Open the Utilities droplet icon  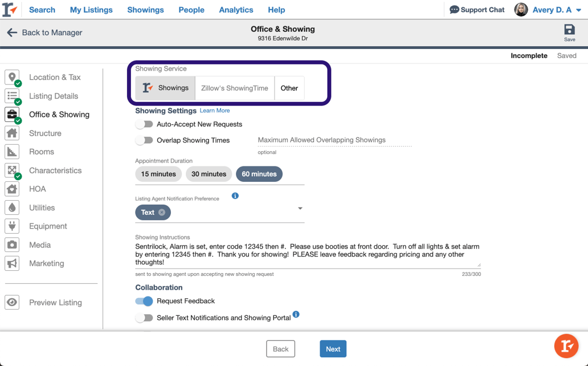pyautogui.click(x=13, y=208)
